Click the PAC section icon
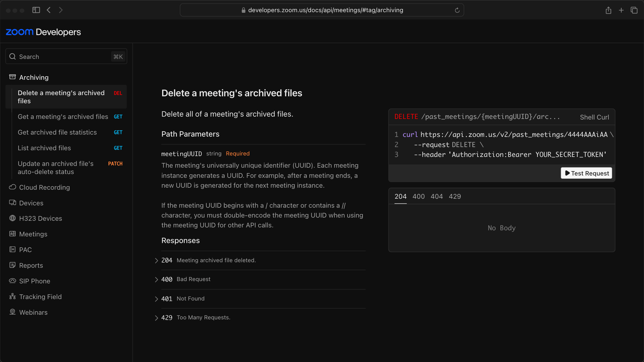 [12, 249]
